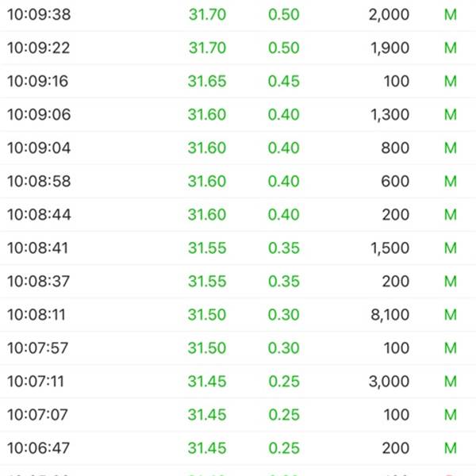Screen dimensions: 476x476
Task: Tap the 10:07:57 trade row
Action: (x=238, y=348)
